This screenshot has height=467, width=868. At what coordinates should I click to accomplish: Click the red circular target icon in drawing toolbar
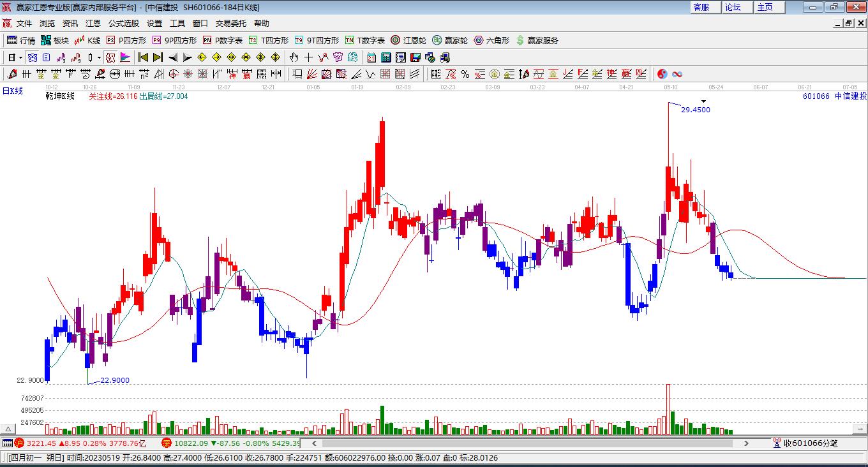174,74
